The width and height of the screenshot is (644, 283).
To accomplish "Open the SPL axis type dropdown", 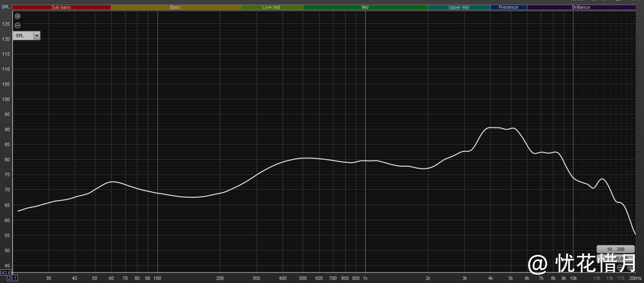I will pos(36,36).
